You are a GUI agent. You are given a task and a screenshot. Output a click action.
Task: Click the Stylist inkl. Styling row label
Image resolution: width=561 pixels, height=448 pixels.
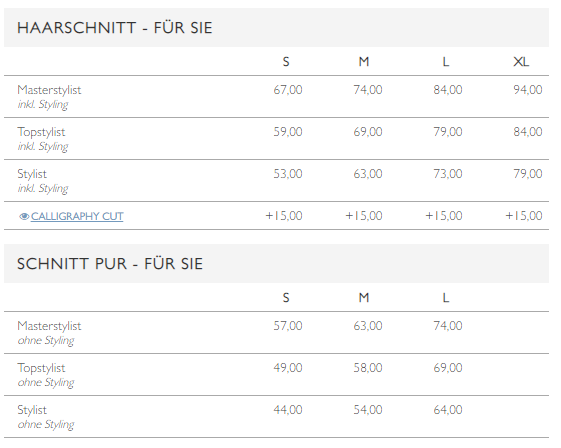tap(43, 181)
